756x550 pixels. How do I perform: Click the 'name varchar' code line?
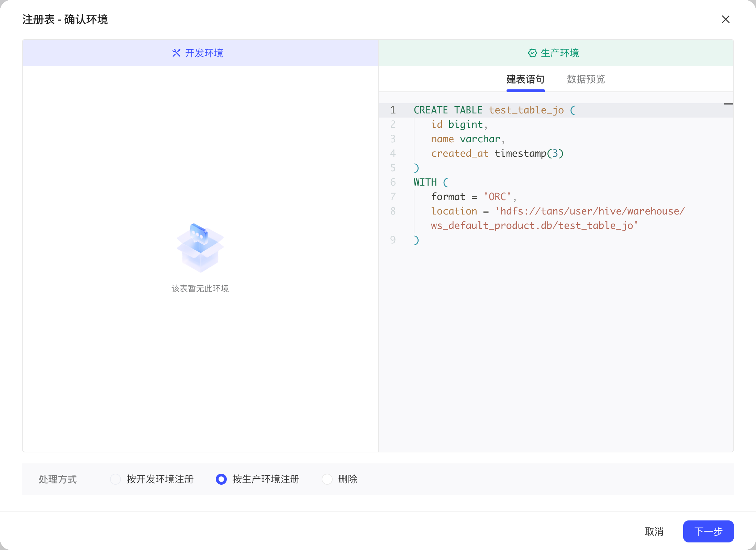[x=468, y=139]
